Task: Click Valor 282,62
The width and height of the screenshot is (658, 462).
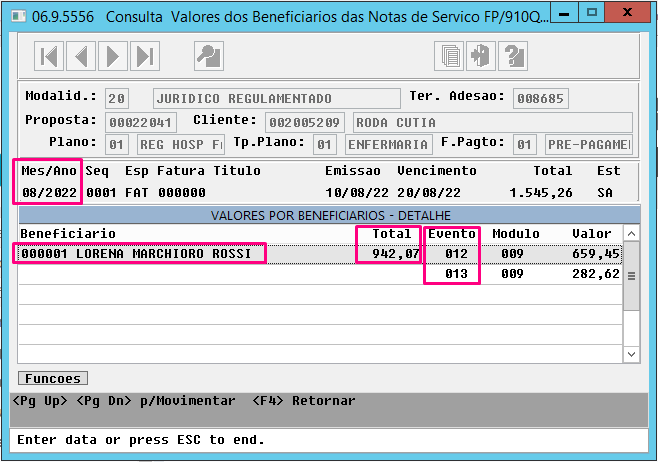Action: [596, 274]
